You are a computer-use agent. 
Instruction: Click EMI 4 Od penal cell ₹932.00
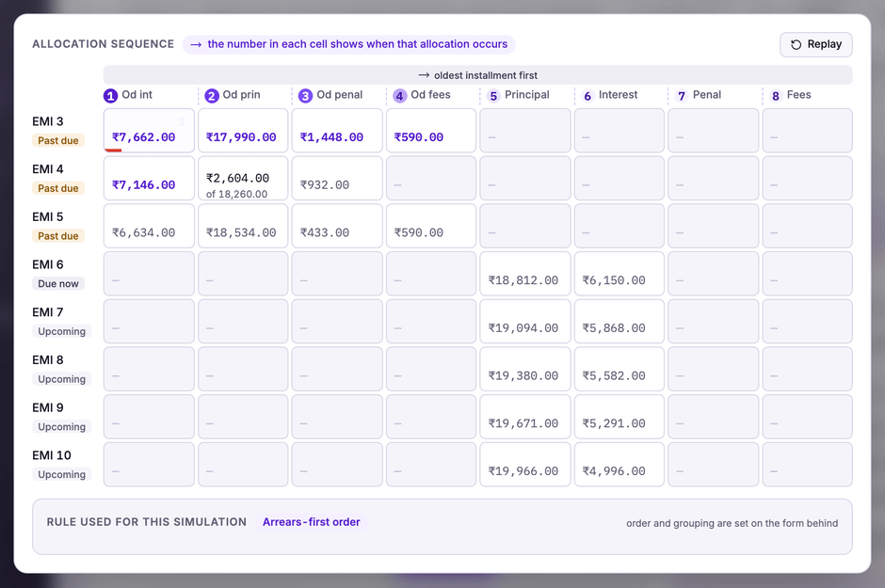[x=337, y=178]
